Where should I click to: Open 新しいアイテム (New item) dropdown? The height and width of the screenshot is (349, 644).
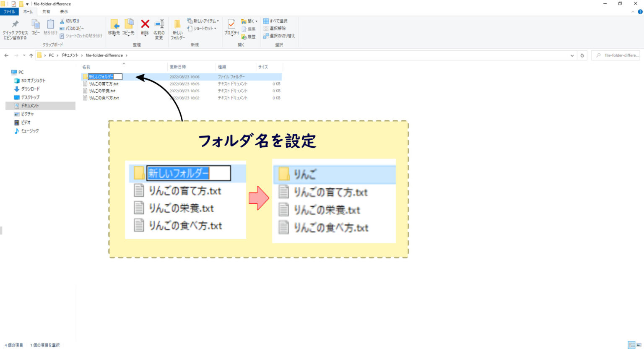pos(203,21)
